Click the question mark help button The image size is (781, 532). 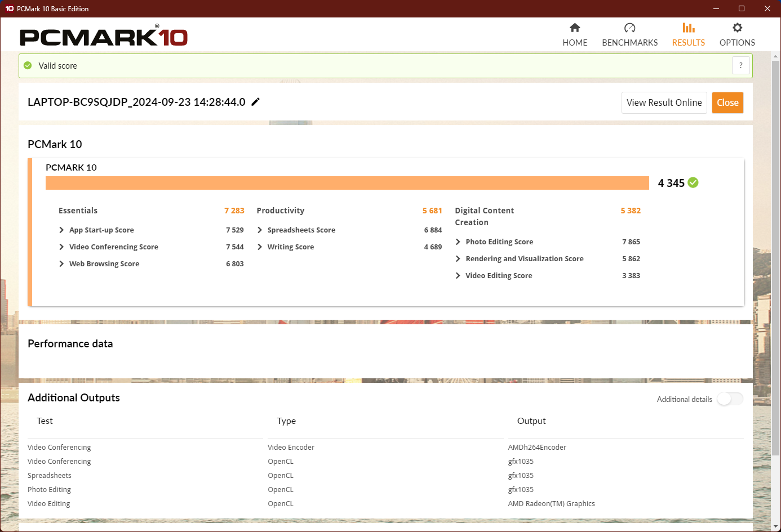(741, 65)
